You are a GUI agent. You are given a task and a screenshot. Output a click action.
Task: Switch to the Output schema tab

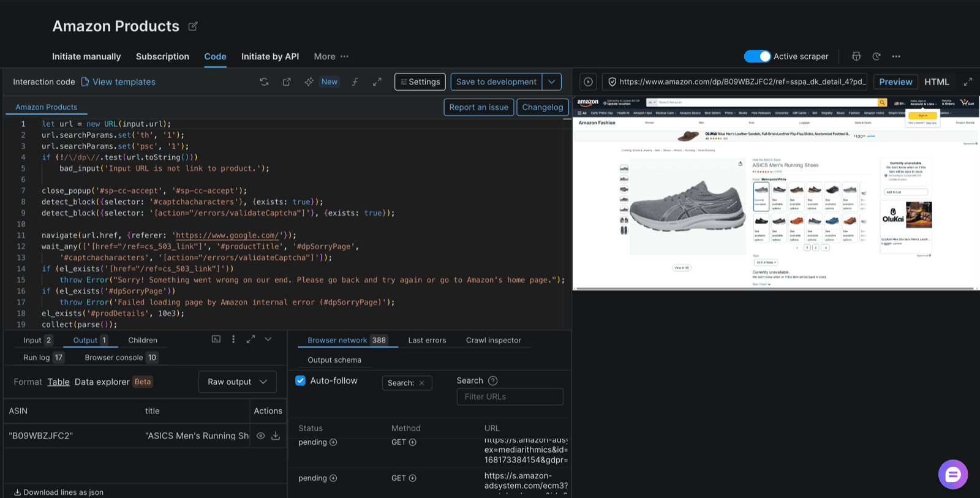(334, 360)
